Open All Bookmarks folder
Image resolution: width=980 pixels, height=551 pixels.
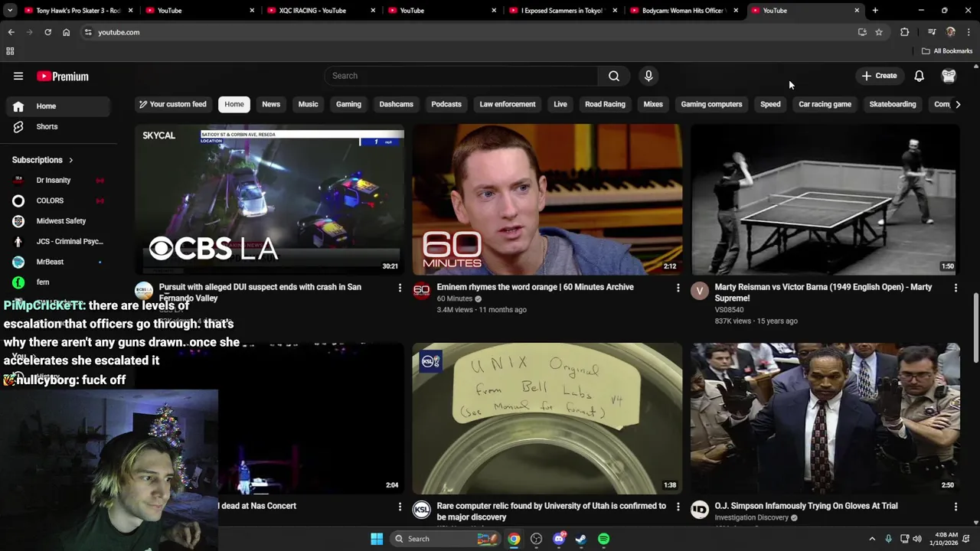(947, 51)
